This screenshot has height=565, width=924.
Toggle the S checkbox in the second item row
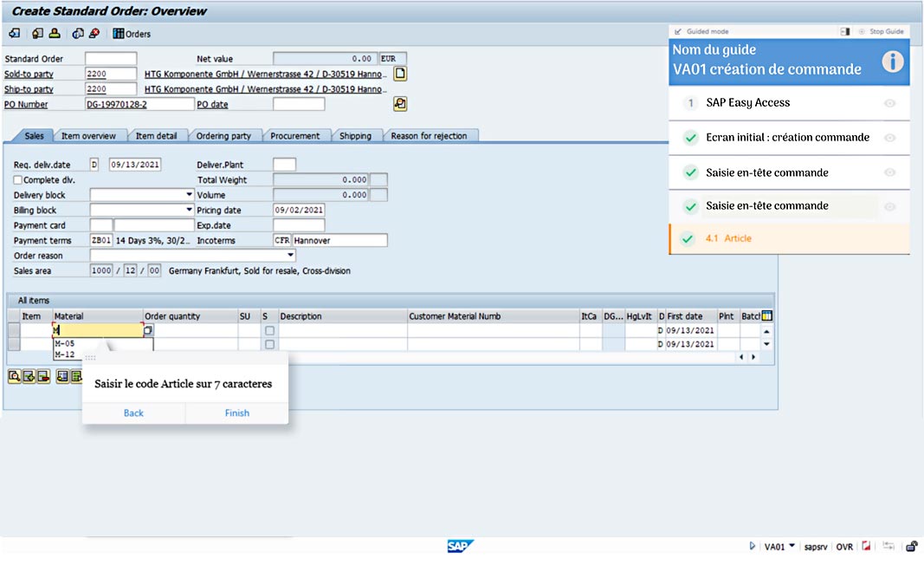269,344
